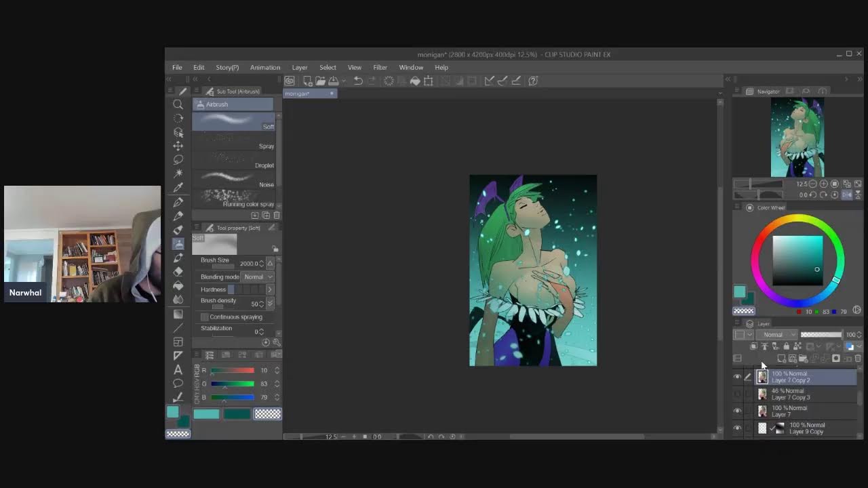Select the Move layer tool

(178, 146)
